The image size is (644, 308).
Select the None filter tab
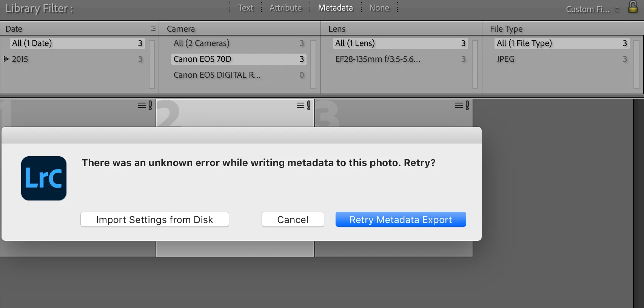(x=379, y=8)
